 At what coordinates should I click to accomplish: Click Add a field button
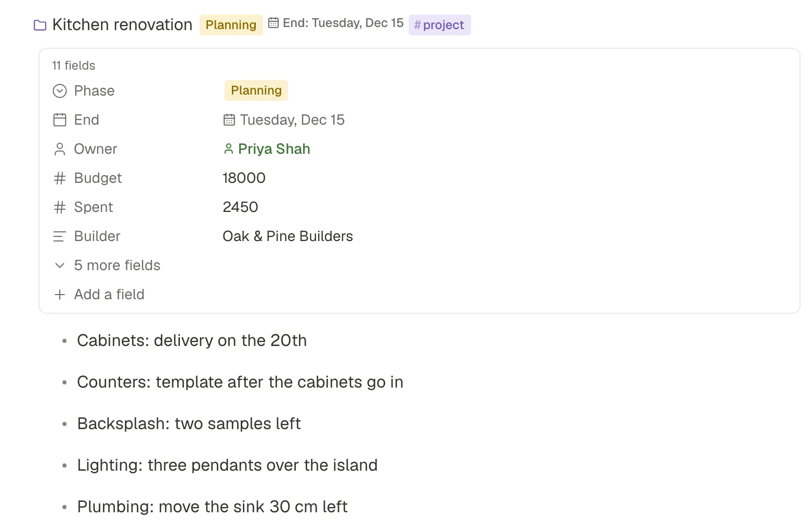point(99,295)
